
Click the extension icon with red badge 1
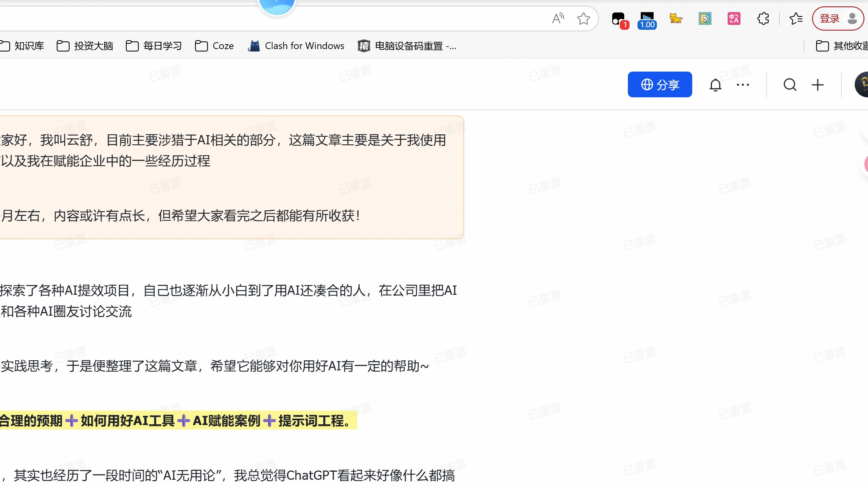618,18
